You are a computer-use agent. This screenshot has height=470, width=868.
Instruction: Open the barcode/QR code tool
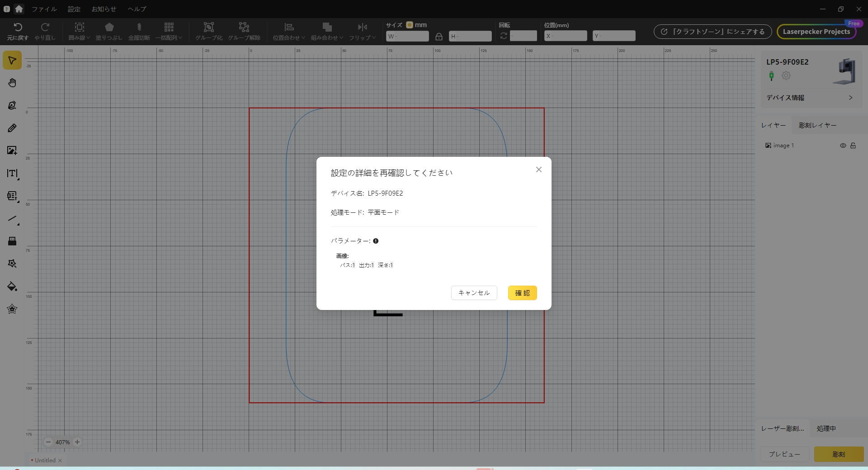[x=12, y=196]
